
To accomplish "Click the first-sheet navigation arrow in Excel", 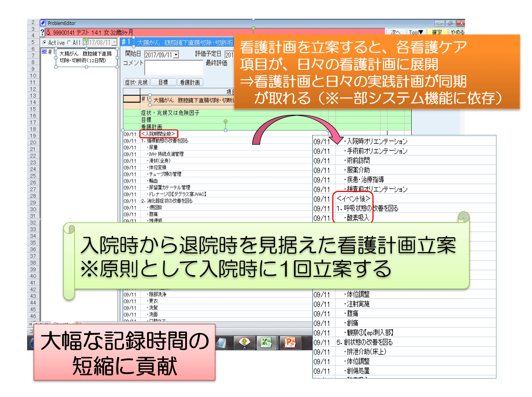I will coord(30,324).
